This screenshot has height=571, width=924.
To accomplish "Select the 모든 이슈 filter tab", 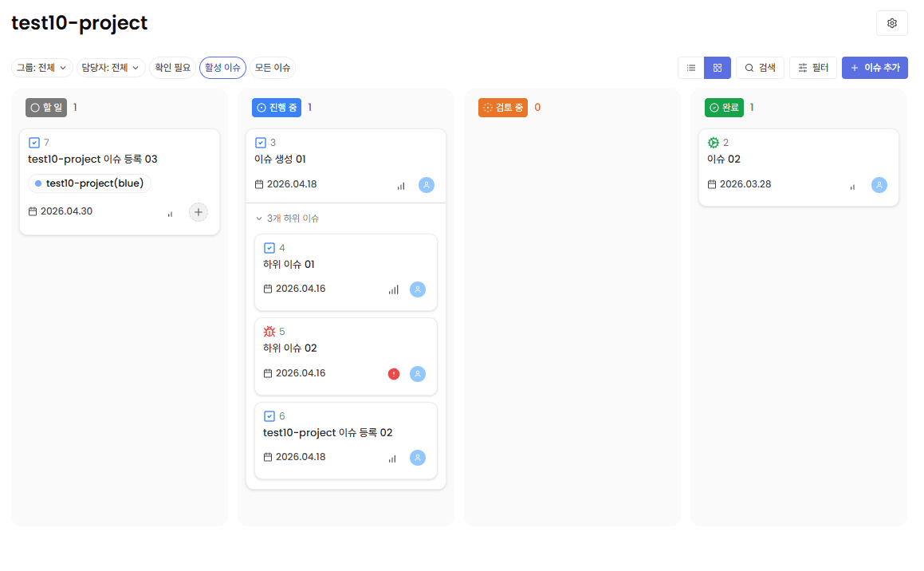I will tap(272, 68).
